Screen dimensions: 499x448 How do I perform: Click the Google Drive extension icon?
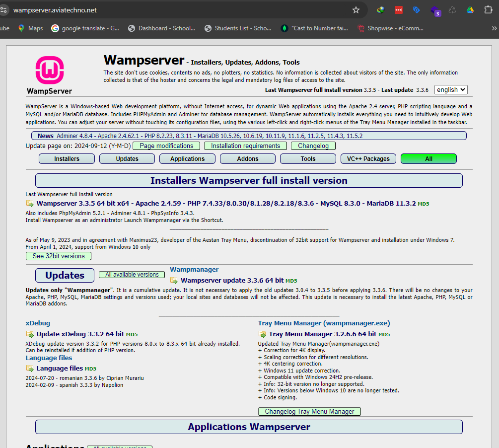(x=470, y=10)
